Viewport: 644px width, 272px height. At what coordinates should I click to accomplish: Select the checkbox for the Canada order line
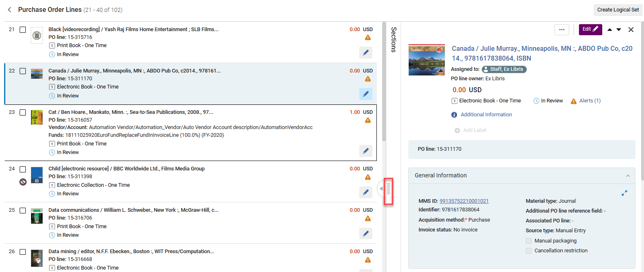[23, 71]
